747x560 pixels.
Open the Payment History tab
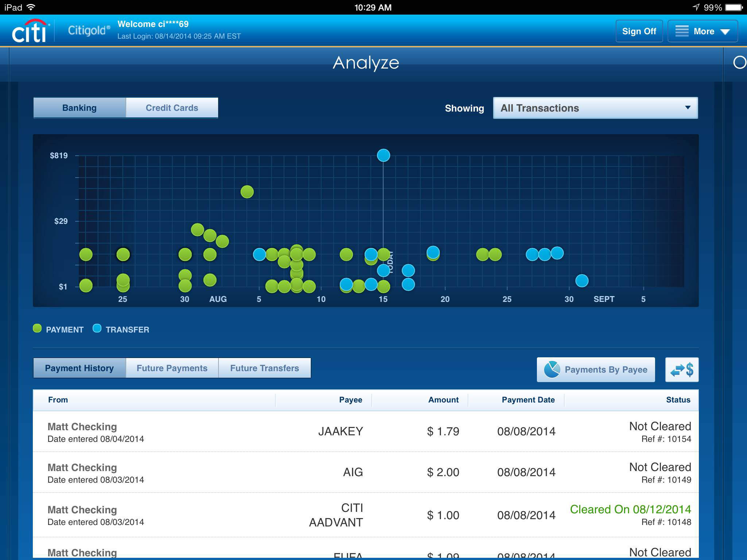80,368
